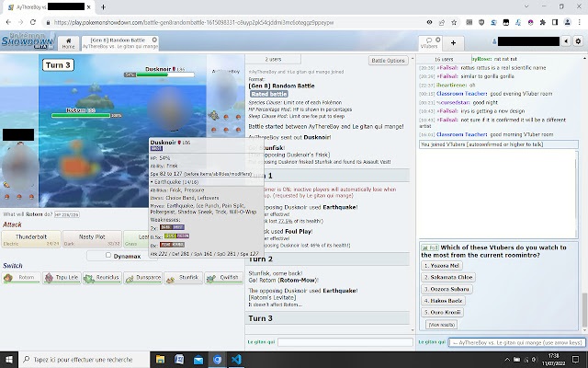This screenshot has height=368, width=588.
Task: Open the Chrome side panel icon
Action: pyautogui.click(x=555, y=22)
